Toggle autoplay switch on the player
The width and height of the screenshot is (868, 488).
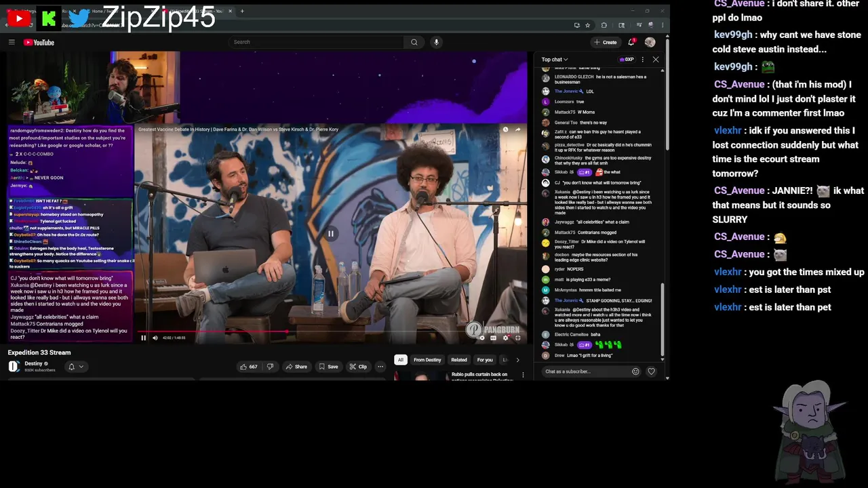point(481,338)
